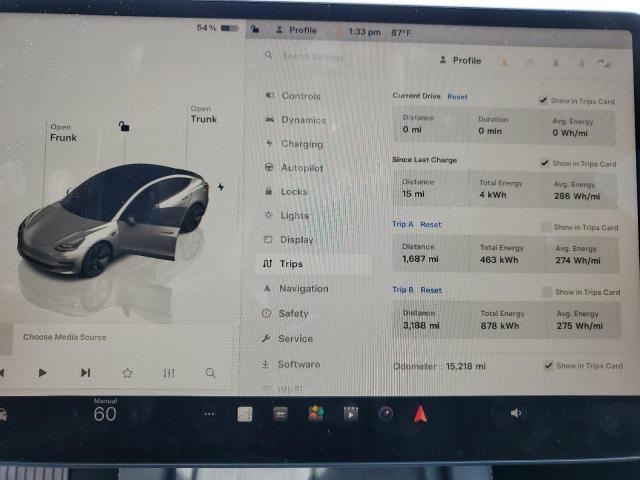Open the red navigation arrow app
Image resolution: width=640 pixels, height=480 pixels.
pyautogui.click(x=420, y=414)
